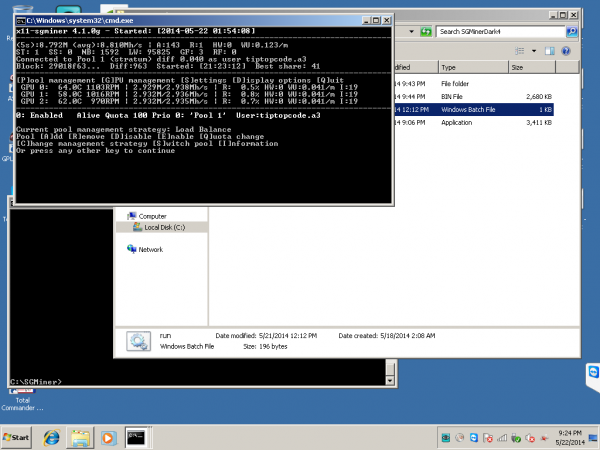The width and height of the screenshot is (600, 450).
Task: Click scroll-down arrow of background console window
Action: 390,380
